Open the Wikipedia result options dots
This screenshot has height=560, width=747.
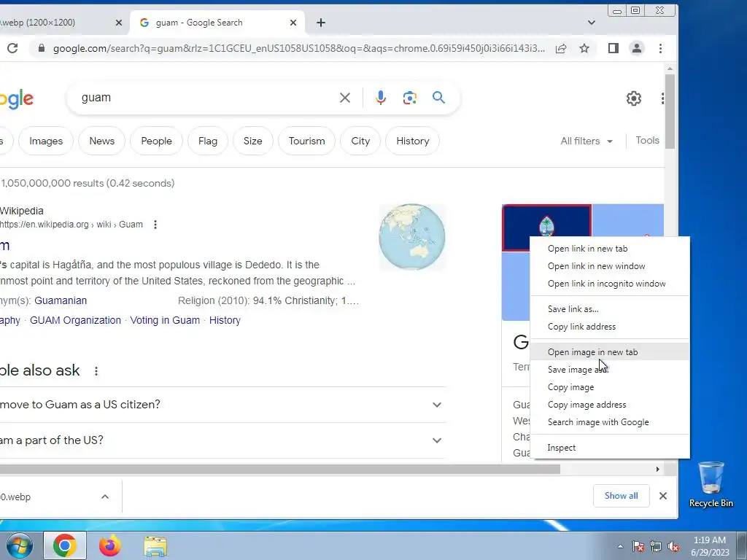pos(155,225)
